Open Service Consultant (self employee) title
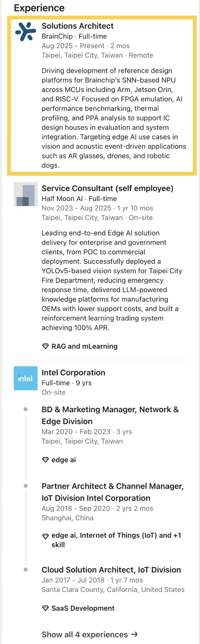Viewport: 200px width, 644px height. pos(108,188)
